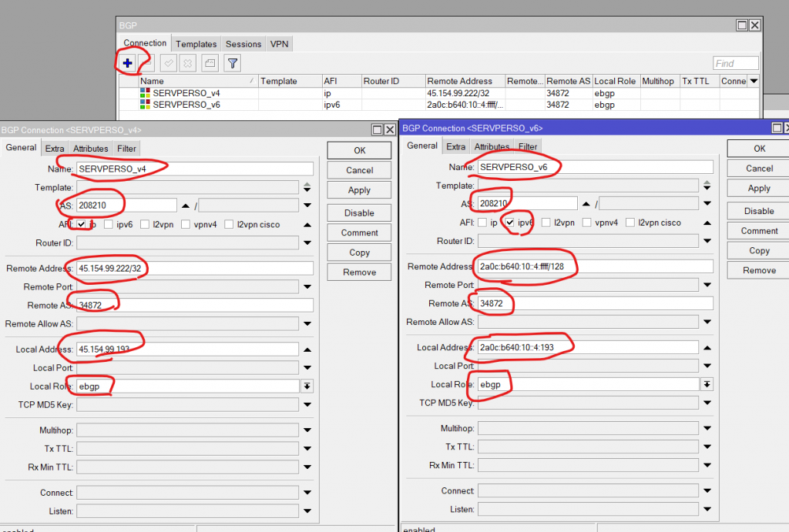Expand Remote Allow AS in SERVPERSO_v4 window
The height and width of the screenshot is (532, 789).
point(307,324)
